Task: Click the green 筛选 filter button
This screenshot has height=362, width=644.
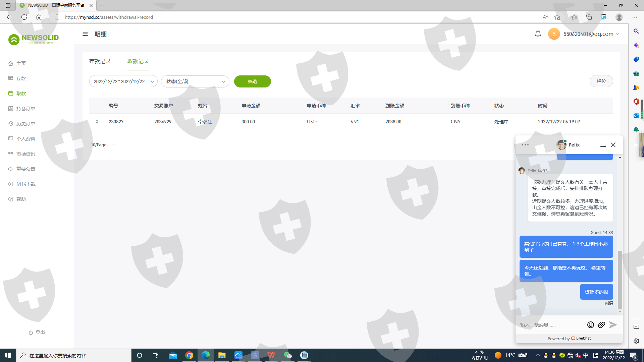Action: [252, 81]
